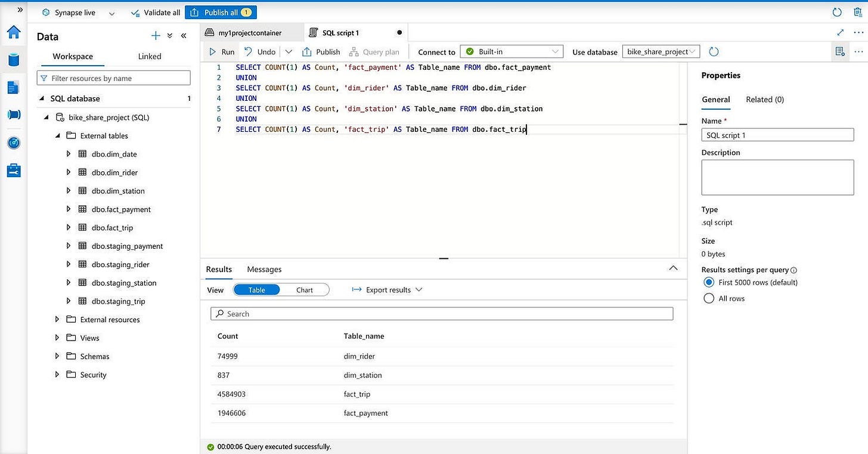Click the Filter resources by name field
Image resolution: width=868 pixels, height=454 pixels.
(114, 78)
